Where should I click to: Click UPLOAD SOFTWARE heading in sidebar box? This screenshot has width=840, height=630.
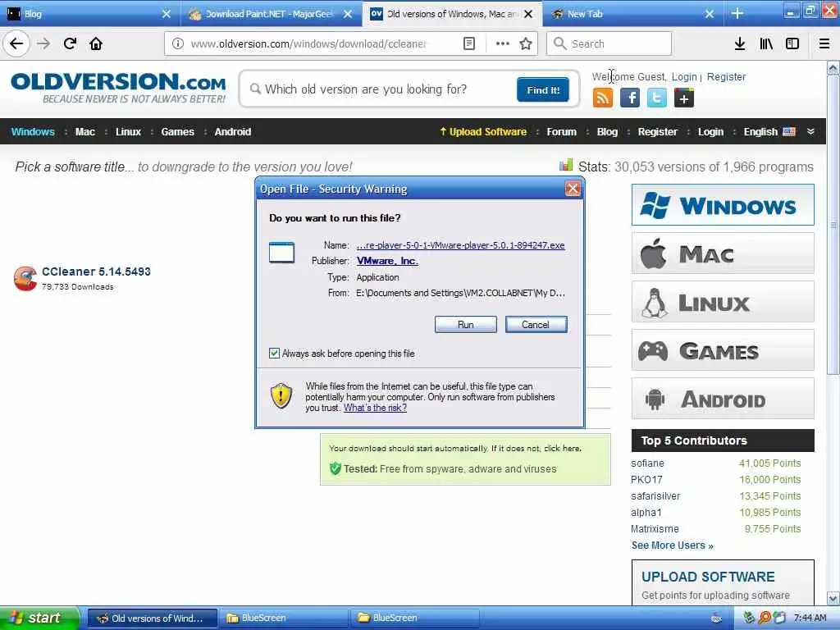[708, 577]
